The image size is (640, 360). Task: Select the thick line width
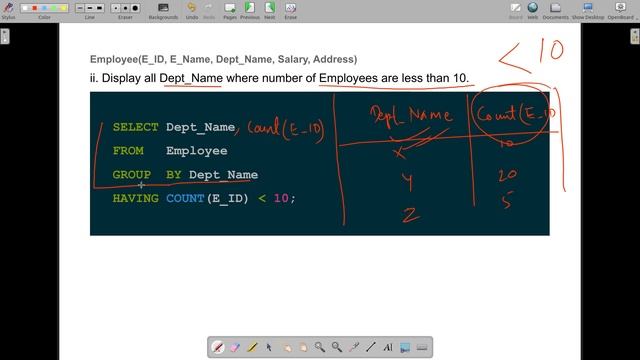[x=99, y=8]
